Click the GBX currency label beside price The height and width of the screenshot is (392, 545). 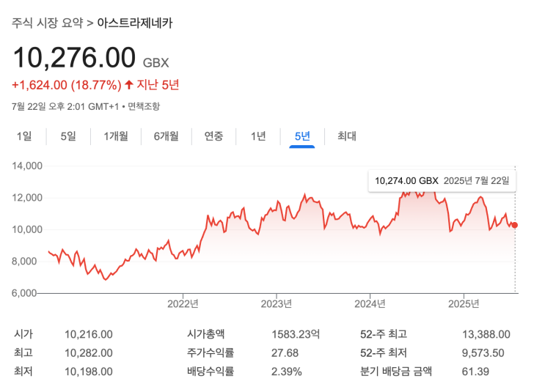(156, 63)
